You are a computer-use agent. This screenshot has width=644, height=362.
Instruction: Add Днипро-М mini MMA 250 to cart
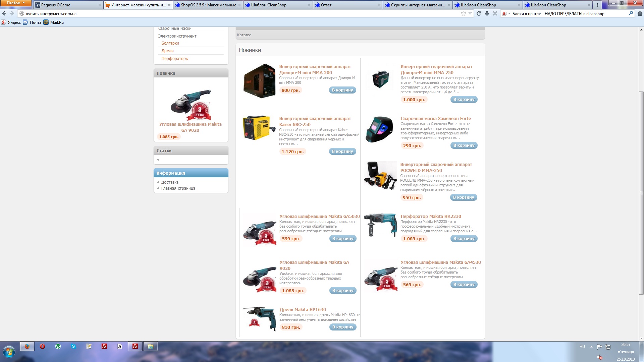(x=464, y=100)
